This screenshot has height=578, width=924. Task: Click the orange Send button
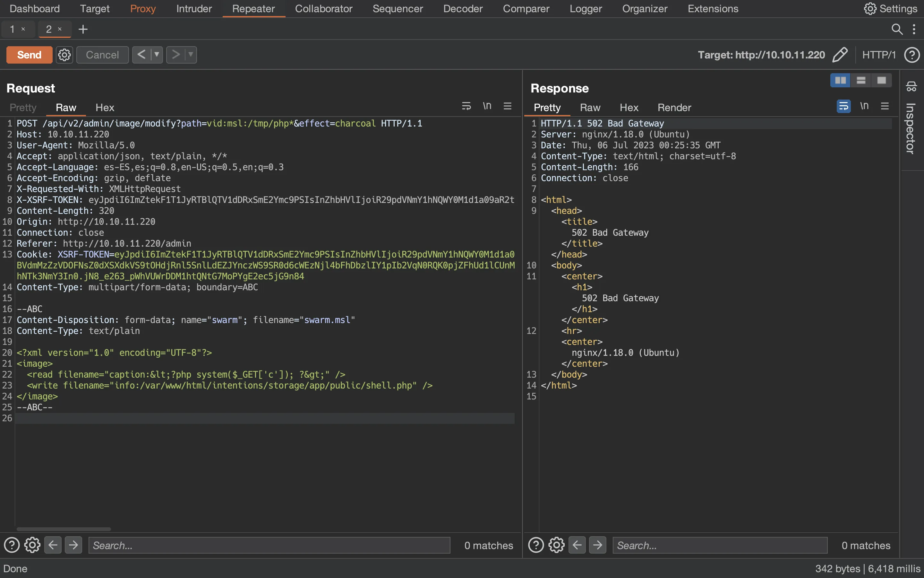(30, 55)
